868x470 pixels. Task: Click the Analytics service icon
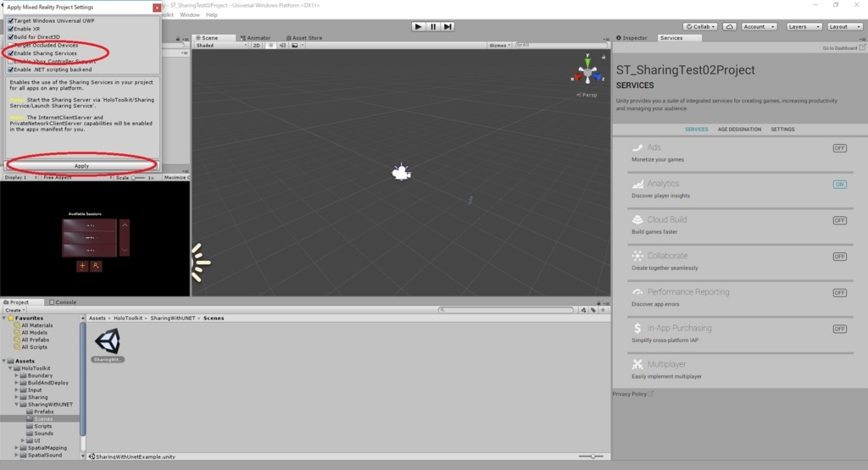(x=637, y=184)
